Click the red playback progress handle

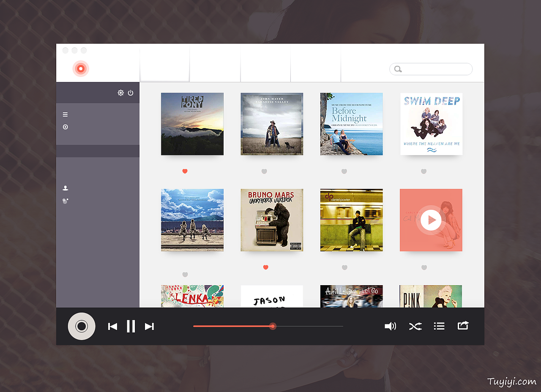pyautogui.click(x=273, y=326)
